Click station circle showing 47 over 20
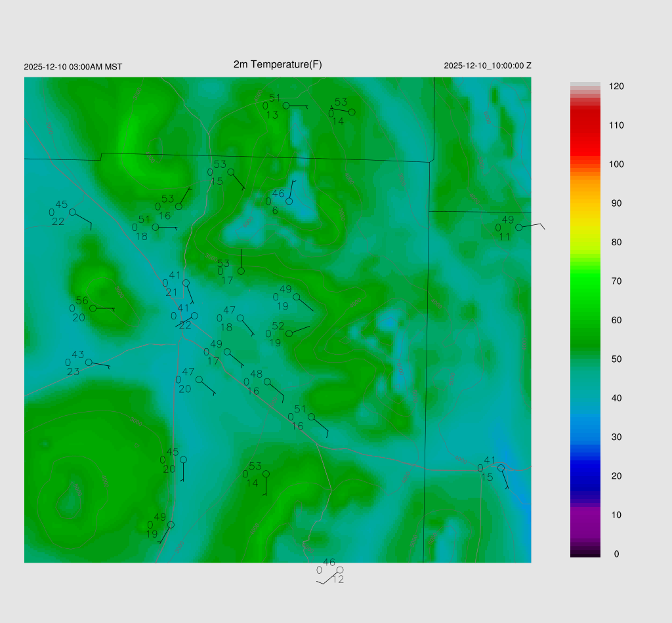 (x=199, y=379)
